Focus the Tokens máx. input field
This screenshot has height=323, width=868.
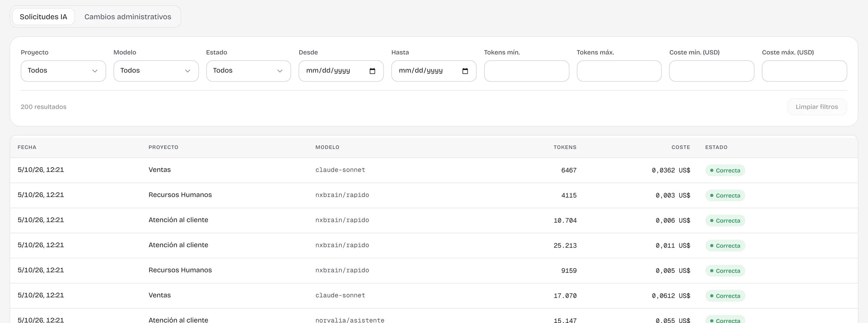(x=619, y=71)
